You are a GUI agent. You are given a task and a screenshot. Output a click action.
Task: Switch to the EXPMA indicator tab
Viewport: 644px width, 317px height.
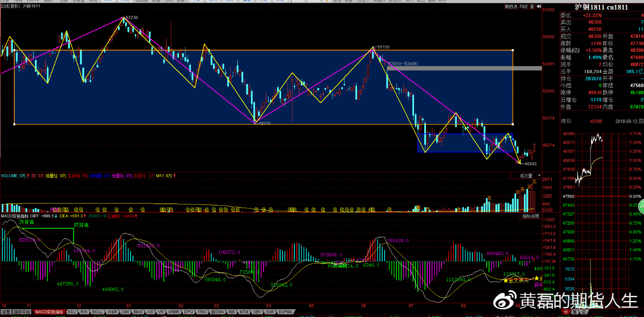click(285, 312)
